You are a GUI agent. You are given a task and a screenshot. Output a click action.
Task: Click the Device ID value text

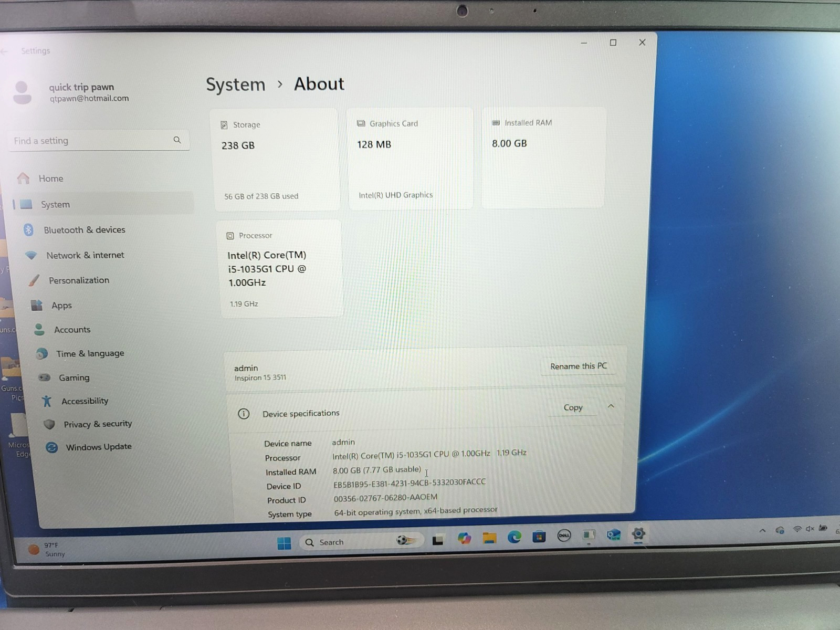click(x=409, y=483)
